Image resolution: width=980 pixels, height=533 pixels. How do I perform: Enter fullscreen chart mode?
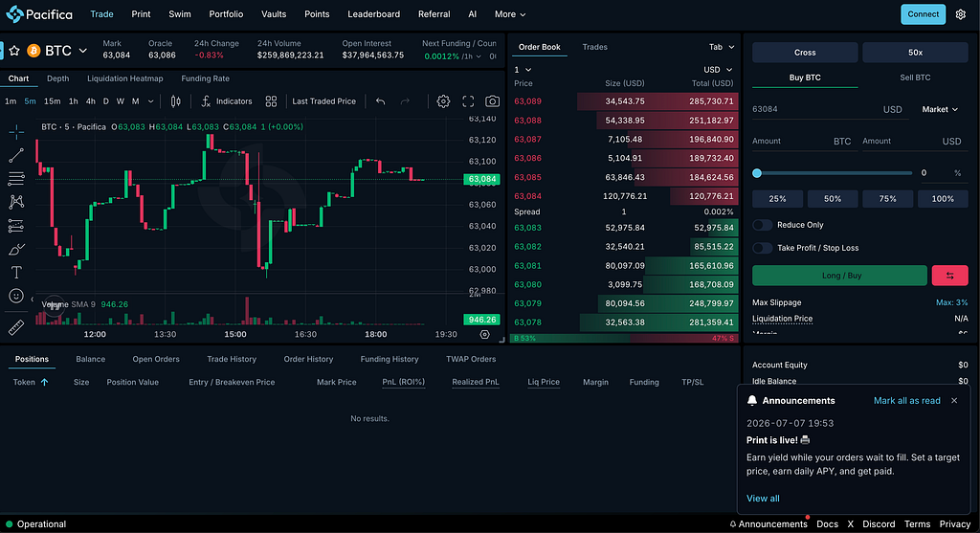[x=468, y=101]
